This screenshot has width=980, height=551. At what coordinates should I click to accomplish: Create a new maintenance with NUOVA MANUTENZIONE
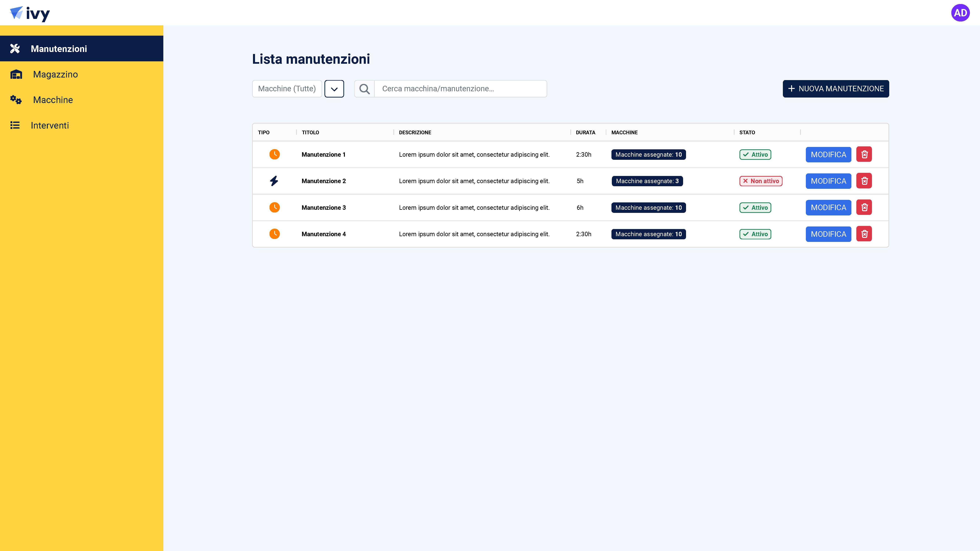836,89
